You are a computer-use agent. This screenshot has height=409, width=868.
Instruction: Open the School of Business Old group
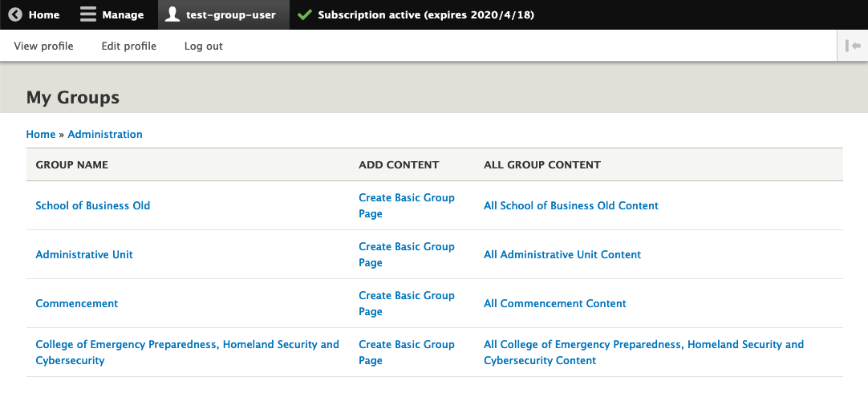[x=92, y=205]
